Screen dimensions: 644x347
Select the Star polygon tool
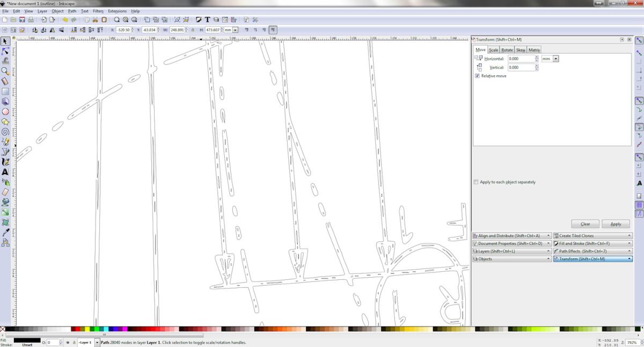(x=5, y=121)
